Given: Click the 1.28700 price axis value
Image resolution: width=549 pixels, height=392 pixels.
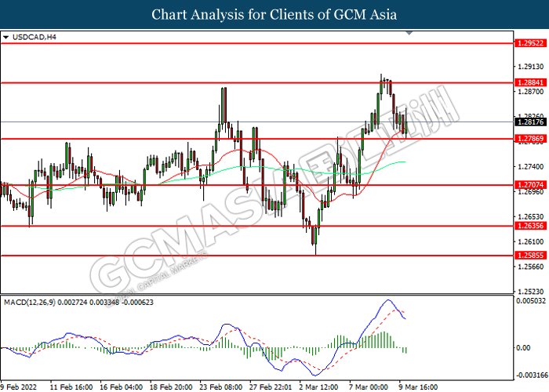Looking at the screenshot, I should click(531, 92).
